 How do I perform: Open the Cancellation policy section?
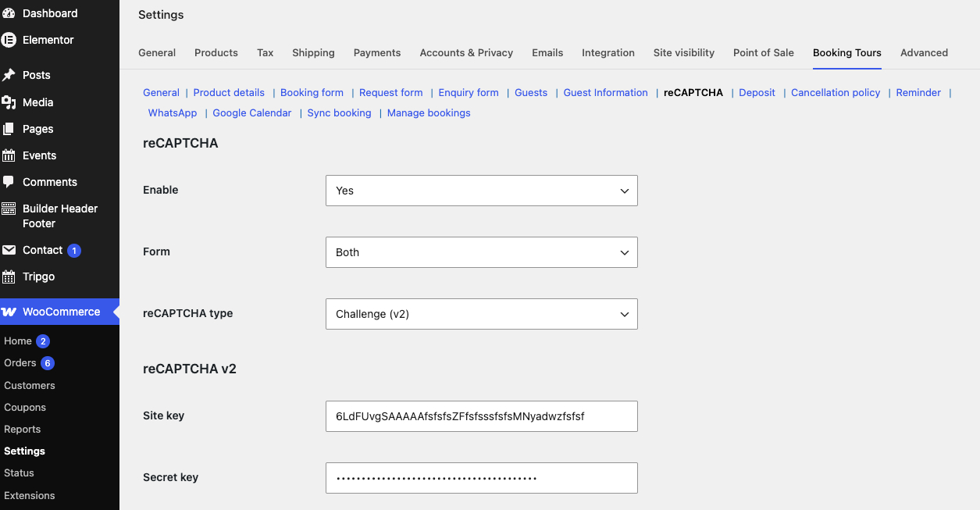(x=836, y=92)
